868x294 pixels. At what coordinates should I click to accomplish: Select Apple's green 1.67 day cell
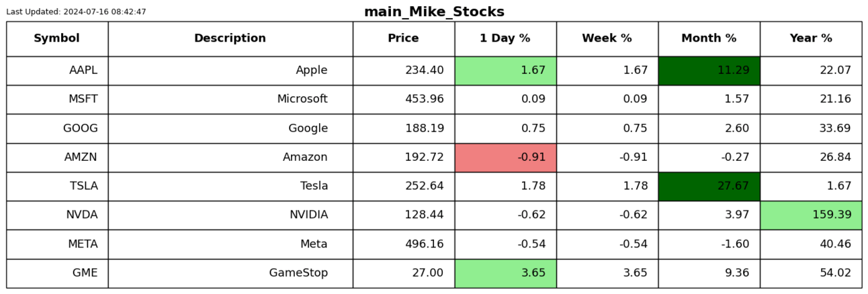(x=505, y=71)
